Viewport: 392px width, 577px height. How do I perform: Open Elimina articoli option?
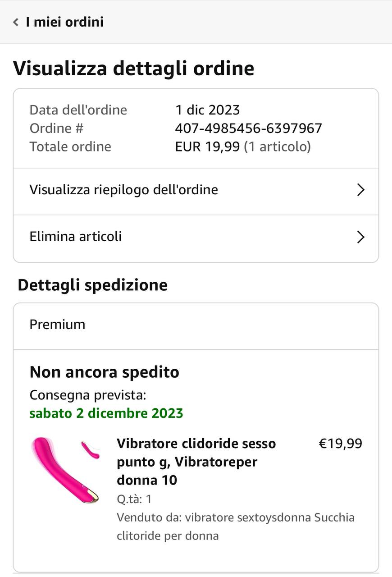coord(76,237)
